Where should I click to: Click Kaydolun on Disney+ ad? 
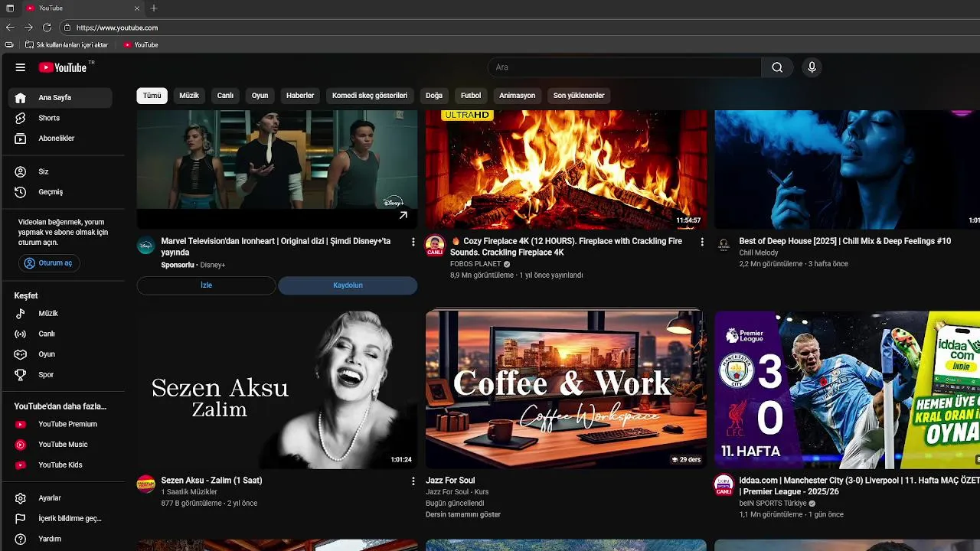(x=348, y=285)
